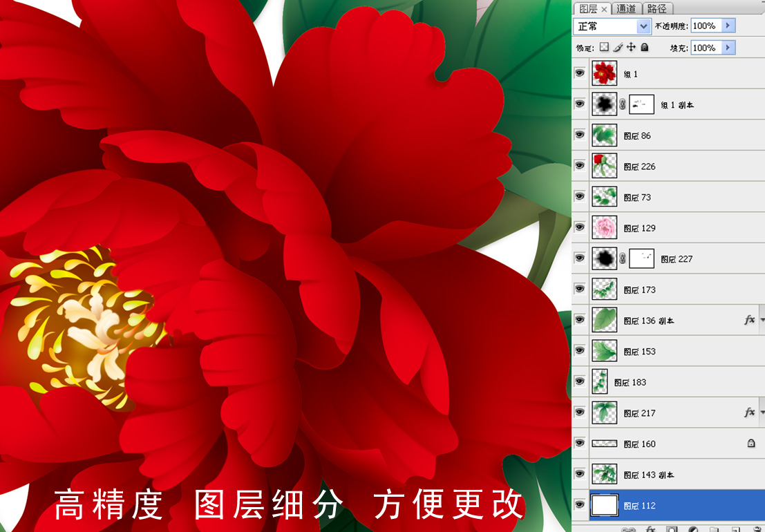
Task: Select layer name 组 1
Action: 630,74
